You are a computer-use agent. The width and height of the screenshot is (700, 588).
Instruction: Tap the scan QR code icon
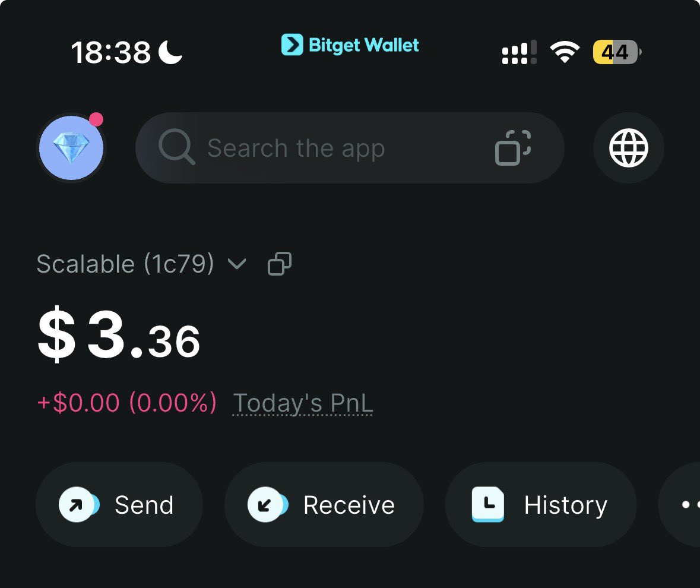513,147
